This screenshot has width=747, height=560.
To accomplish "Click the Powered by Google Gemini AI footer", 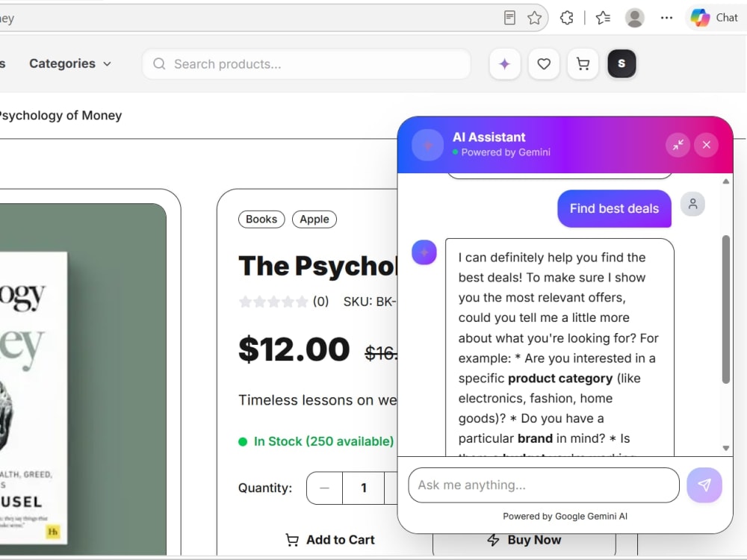I will [565, 516].
